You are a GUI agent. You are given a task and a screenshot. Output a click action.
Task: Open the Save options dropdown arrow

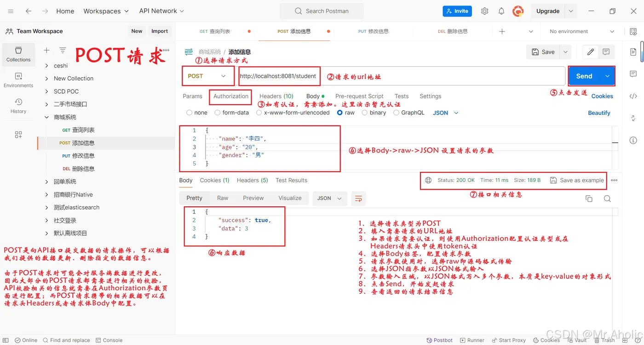(565, 52)
